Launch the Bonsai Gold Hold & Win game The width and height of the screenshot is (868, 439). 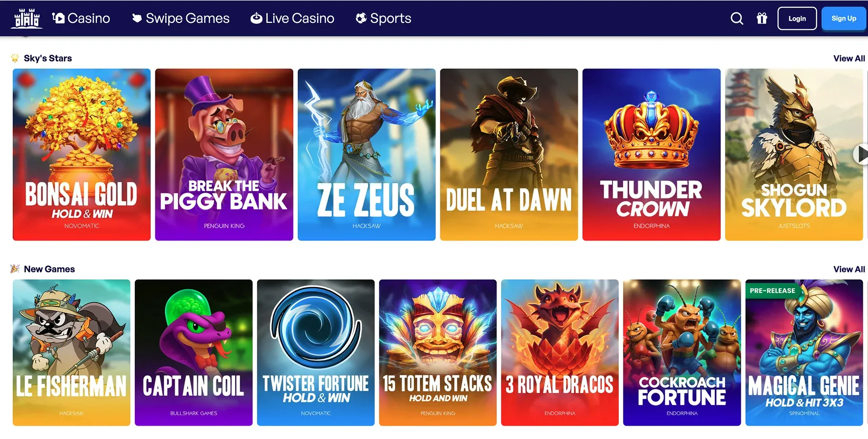82,155
